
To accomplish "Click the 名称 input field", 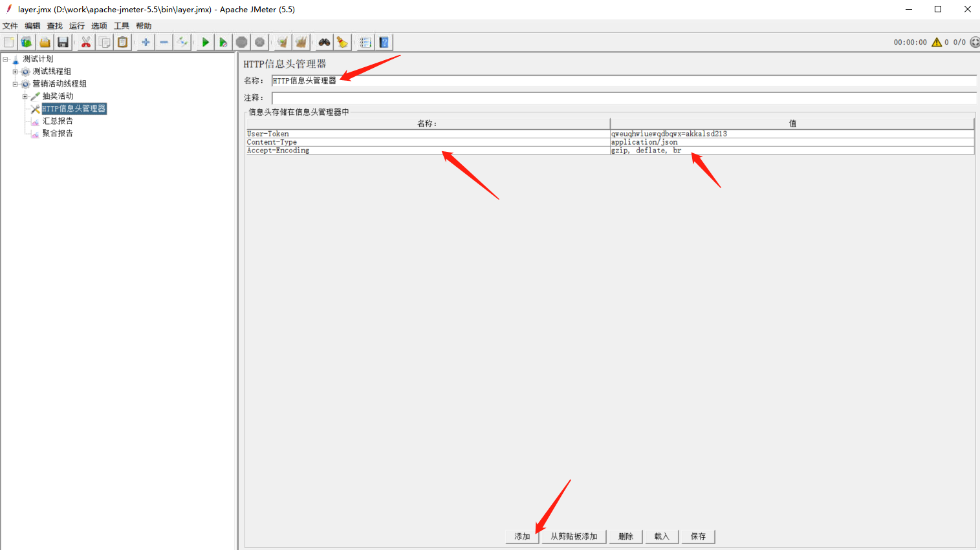I will [x=624, y=81].
